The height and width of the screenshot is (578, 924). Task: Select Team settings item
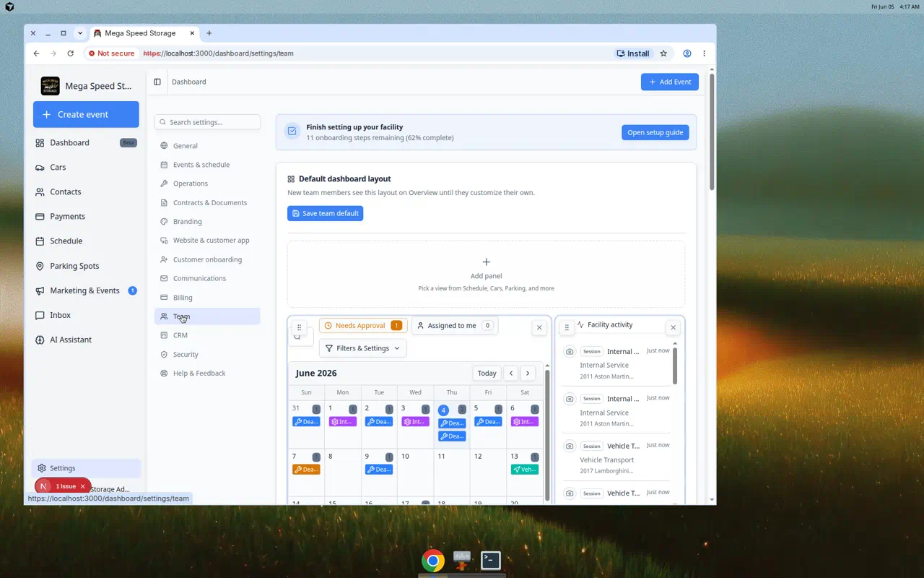click(207, 316)
